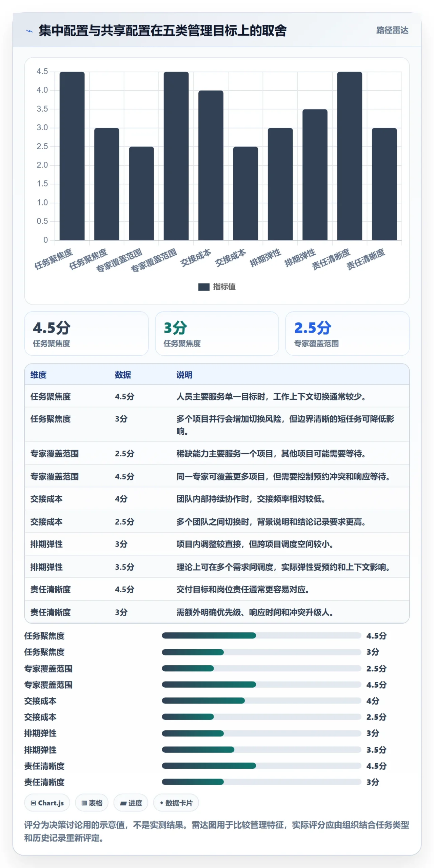
Task: Select the row starting 稀缺能力主要服务一个项目
Action: 217,453
